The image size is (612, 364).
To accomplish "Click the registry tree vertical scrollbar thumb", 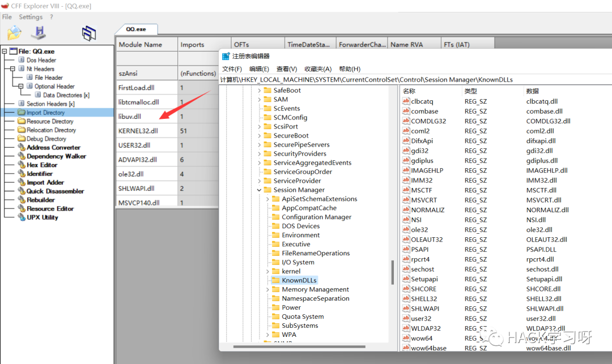I will (x=392, y=272).
